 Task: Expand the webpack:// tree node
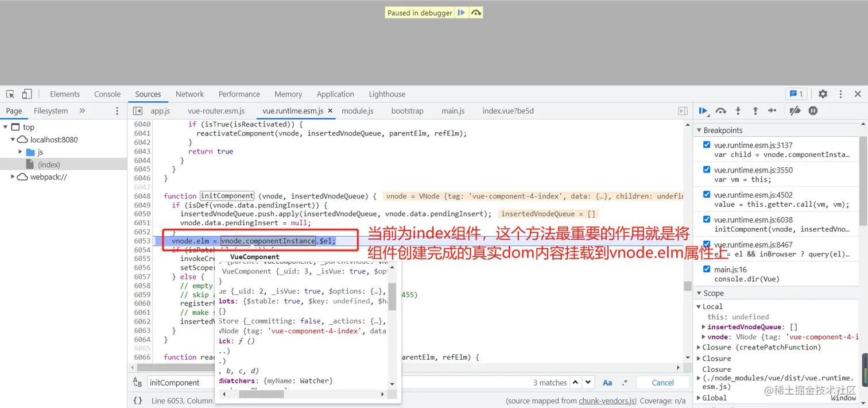click(x=13, y=177)
